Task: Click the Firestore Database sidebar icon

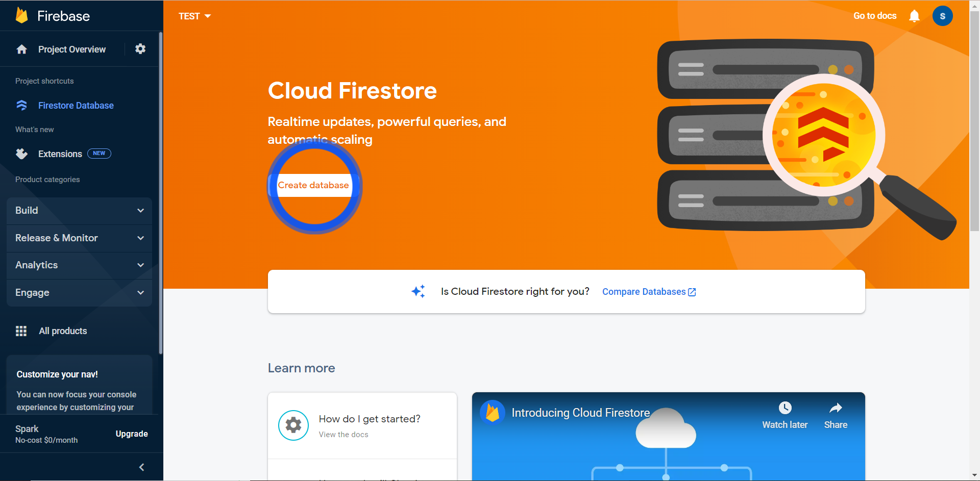Action: coord(21,106)
